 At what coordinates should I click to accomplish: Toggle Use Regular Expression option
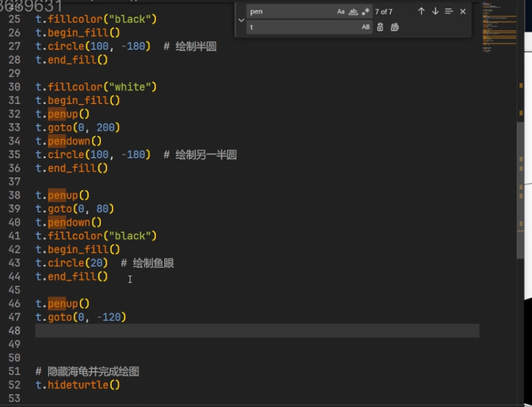pyautogui.click(x=365, y=11)
